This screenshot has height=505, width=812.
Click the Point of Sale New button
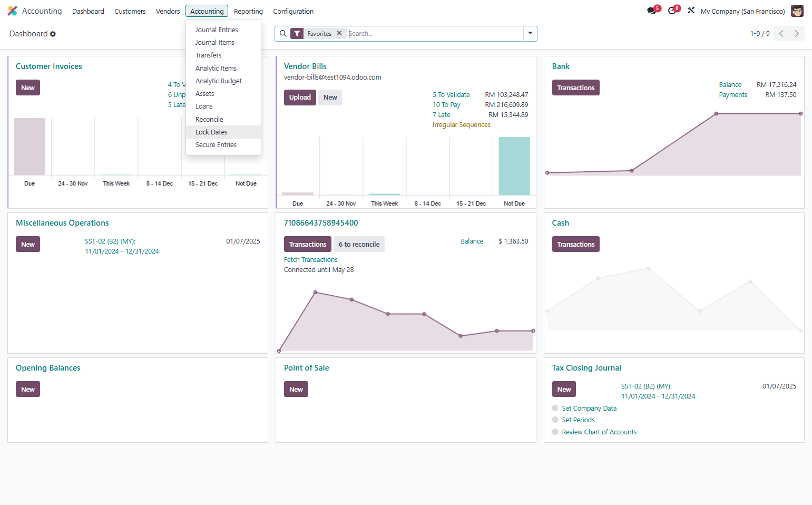[x=296, y=390]
